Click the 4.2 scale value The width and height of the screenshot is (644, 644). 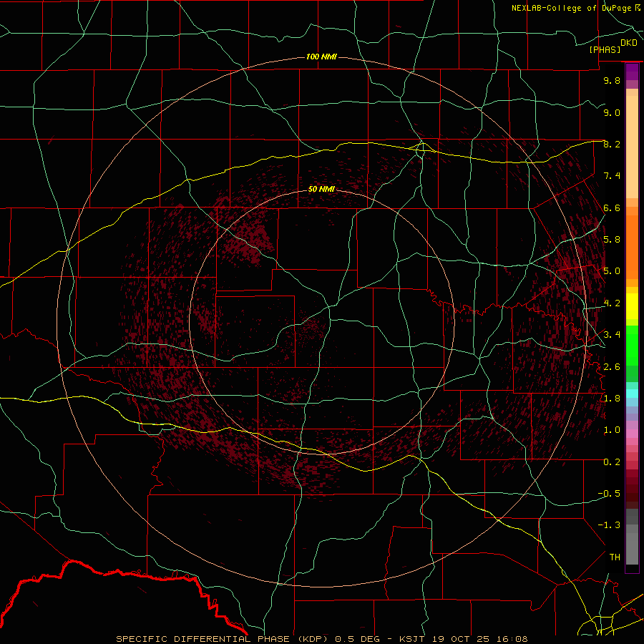point(612,303)
